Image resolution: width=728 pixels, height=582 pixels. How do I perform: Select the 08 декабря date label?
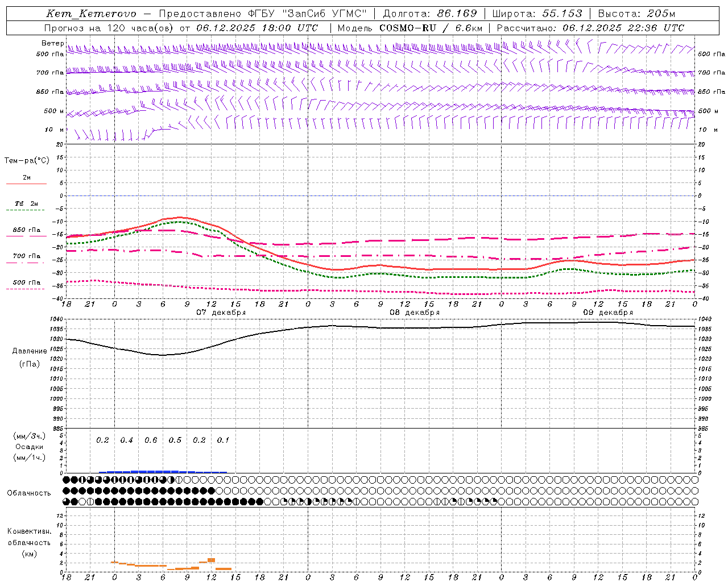414,313
